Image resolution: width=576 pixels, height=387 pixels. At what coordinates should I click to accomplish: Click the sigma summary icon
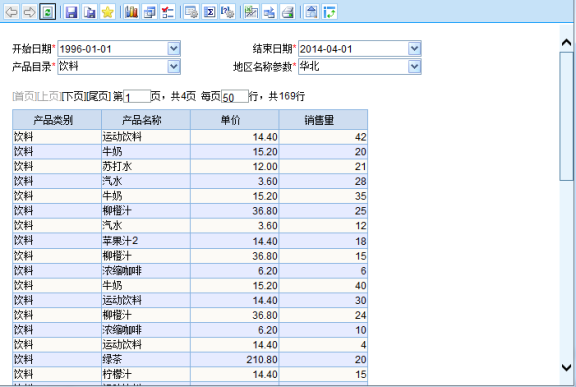pos(209,12)
